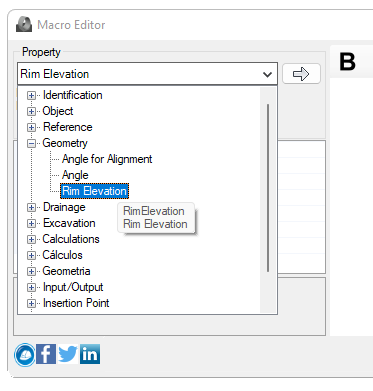Click the property list vertical scrollbar
Image resolution: width=373 pixels, height=391 pixels.
coord(268,188)
